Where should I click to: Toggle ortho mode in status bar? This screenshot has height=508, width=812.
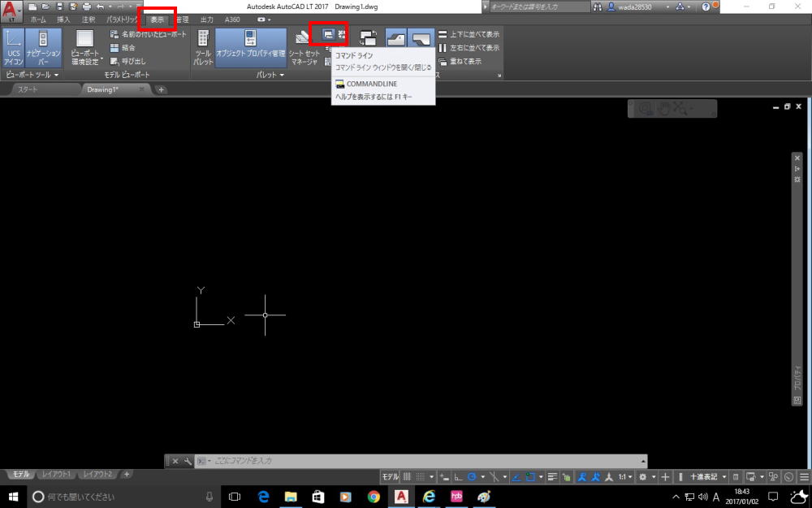click(458, 477)
